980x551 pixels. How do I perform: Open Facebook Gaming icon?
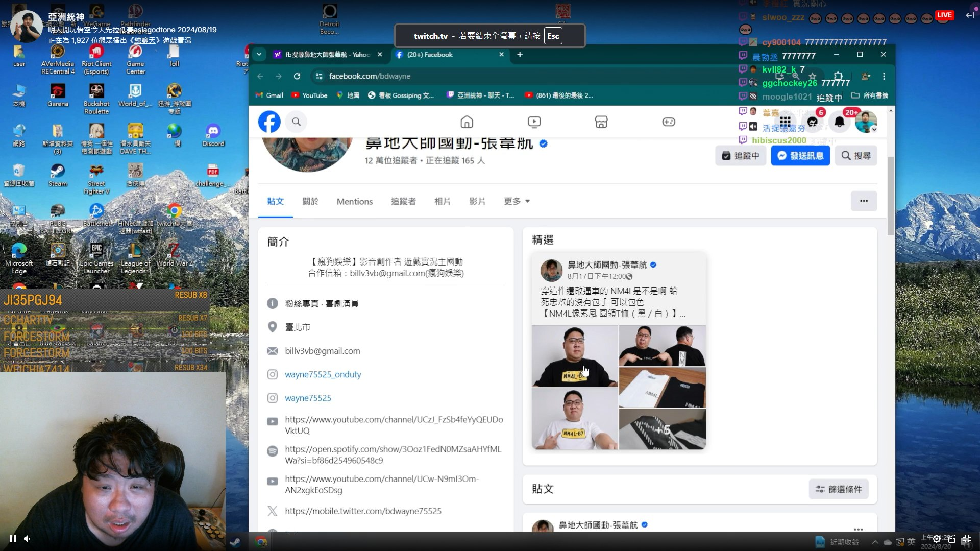[x=668, y=122]
